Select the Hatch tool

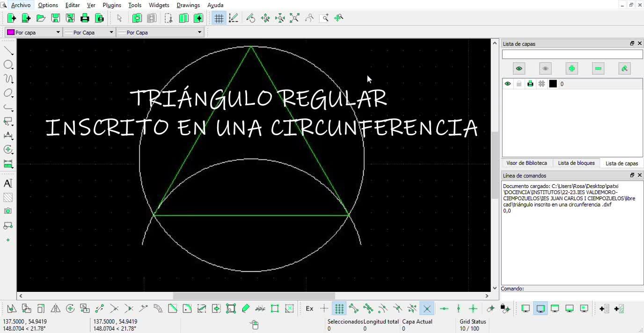8,197
